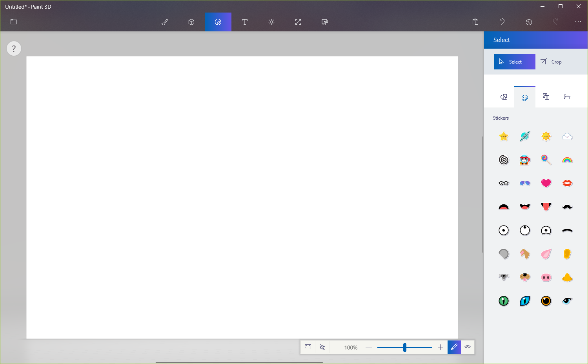Open the folder Menu button at top left
The image size is (588, 364).
click(14, 22)
